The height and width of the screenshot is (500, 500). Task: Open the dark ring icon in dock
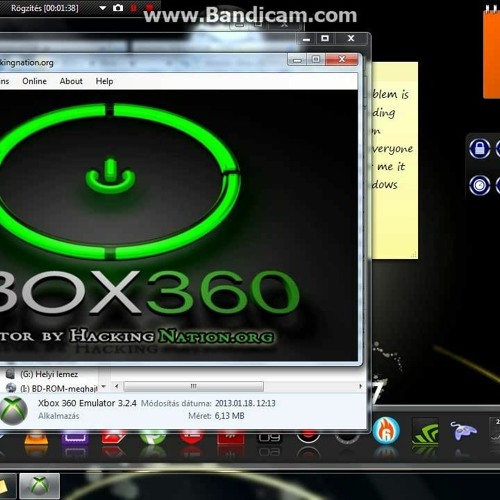click(x=347, y=437)
